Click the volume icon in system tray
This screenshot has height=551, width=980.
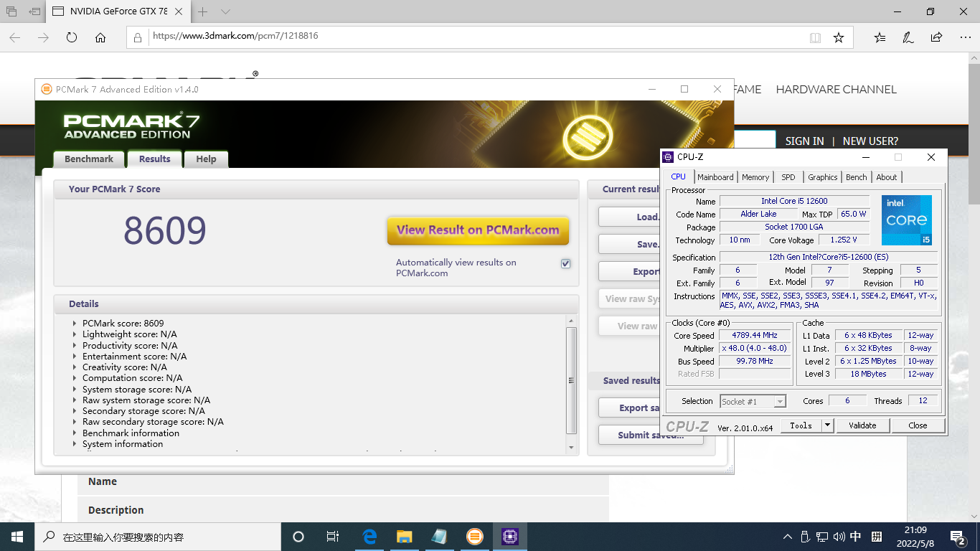point(839,537)
